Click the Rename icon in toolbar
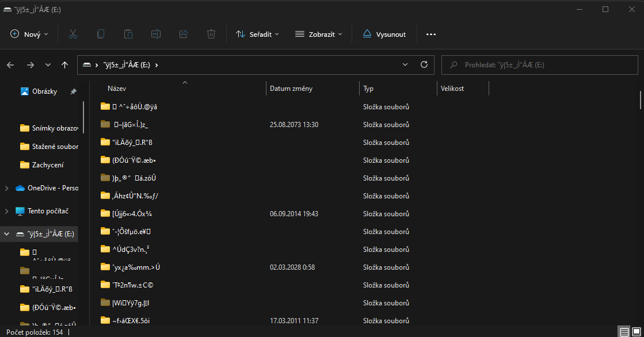 156,34
